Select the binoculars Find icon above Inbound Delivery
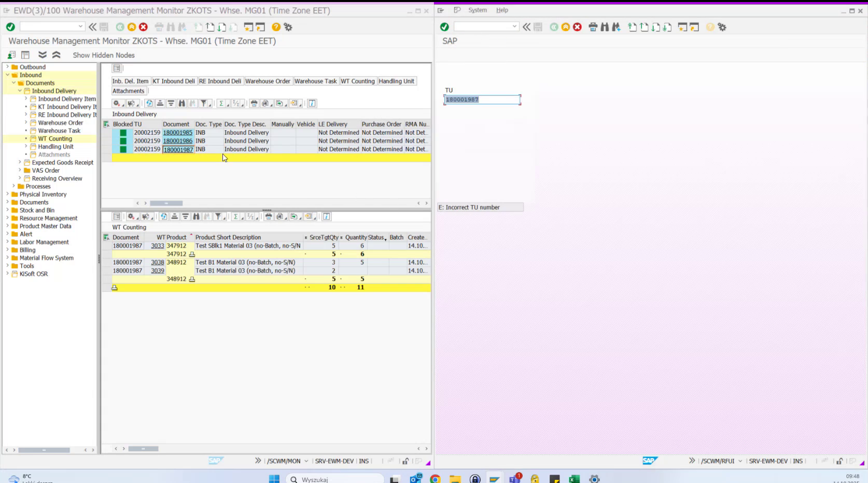Screen dimensions: 868x483 (x=181, y=103)
